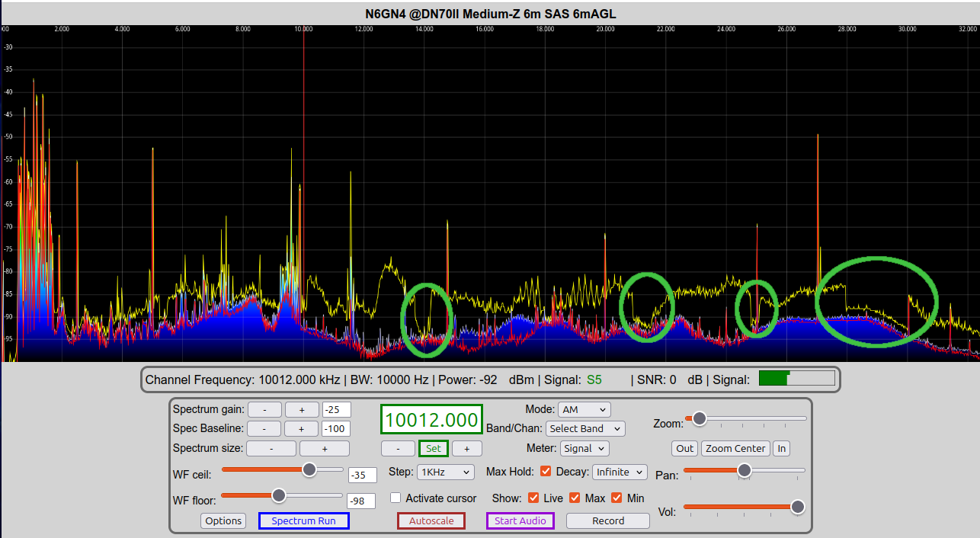Viewport: 980px width, 538px height.
Task: Click the Autoscale button
Action: pos(431,521)
